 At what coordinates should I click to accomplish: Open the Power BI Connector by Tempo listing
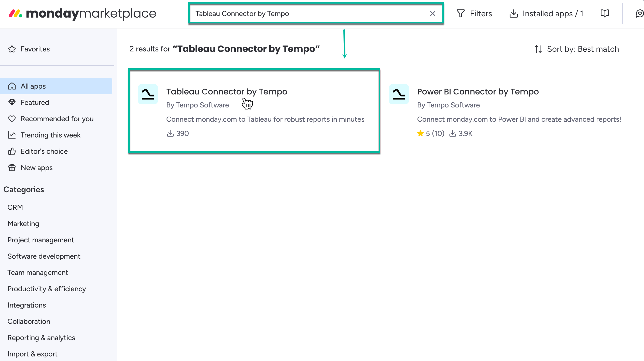point(478,91)
